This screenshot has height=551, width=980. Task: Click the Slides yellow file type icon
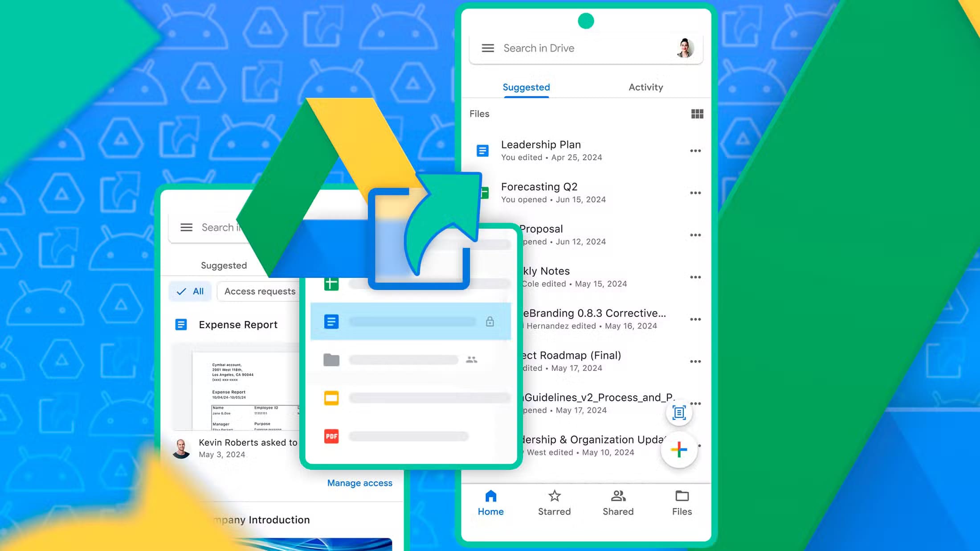click(x=331, y=398)
